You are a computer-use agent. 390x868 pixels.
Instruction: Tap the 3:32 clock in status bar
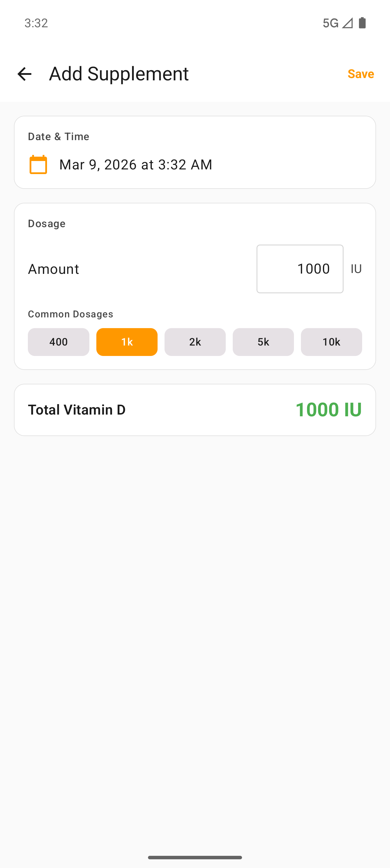point(36,23)
